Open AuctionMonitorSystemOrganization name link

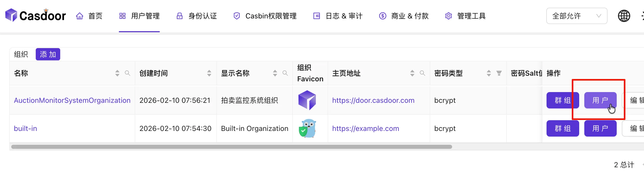72,100
